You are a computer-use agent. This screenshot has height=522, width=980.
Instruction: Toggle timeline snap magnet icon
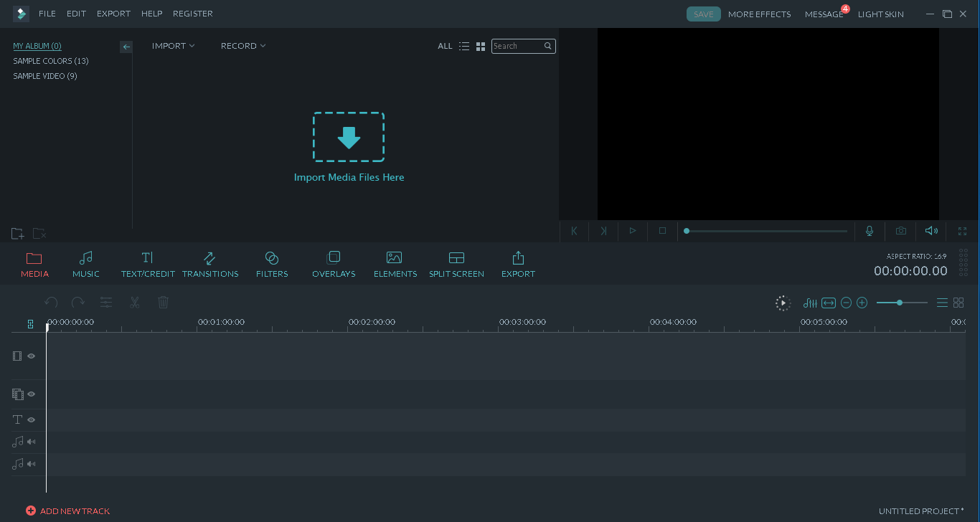30,324
